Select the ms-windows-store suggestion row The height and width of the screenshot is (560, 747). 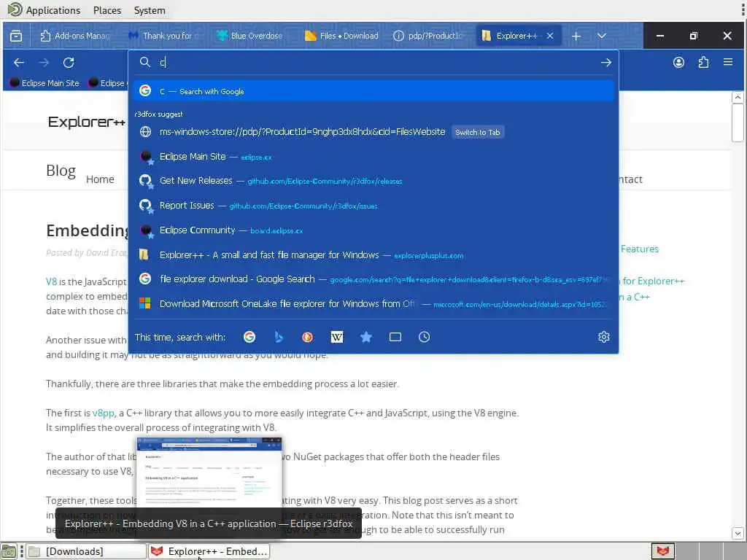pos(374,132)
